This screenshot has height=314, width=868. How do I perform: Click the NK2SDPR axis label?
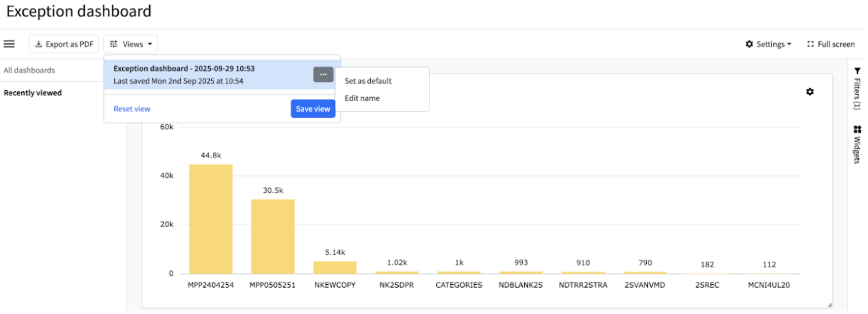396,285
